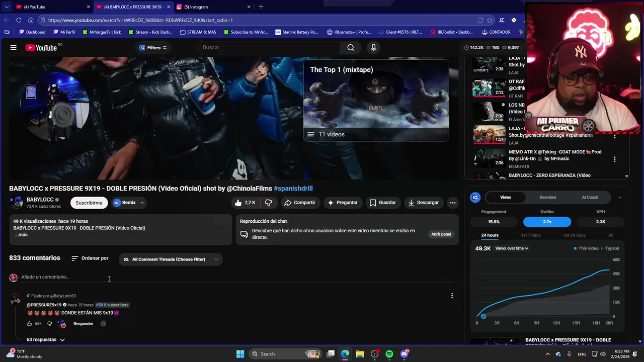Open Views over time dropdown
This screenshot has width=644, height=362.
(x=512, y=248)
